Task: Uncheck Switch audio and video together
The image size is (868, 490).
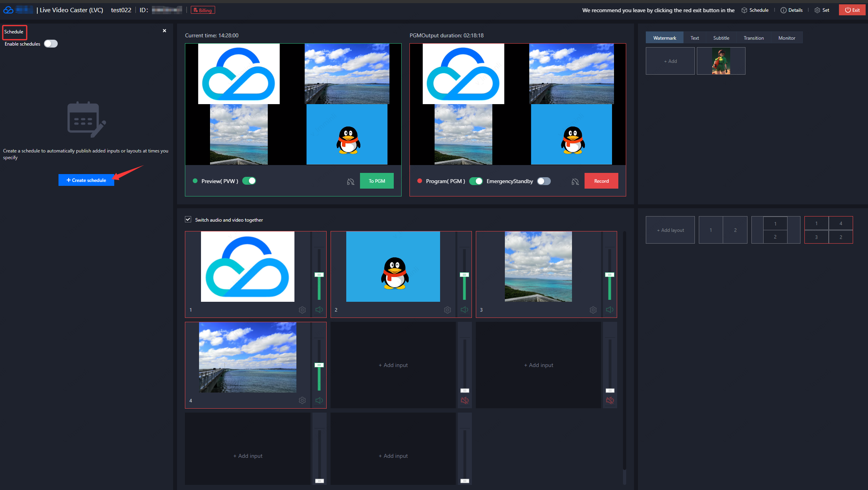Action: click(x=188, y=219)
